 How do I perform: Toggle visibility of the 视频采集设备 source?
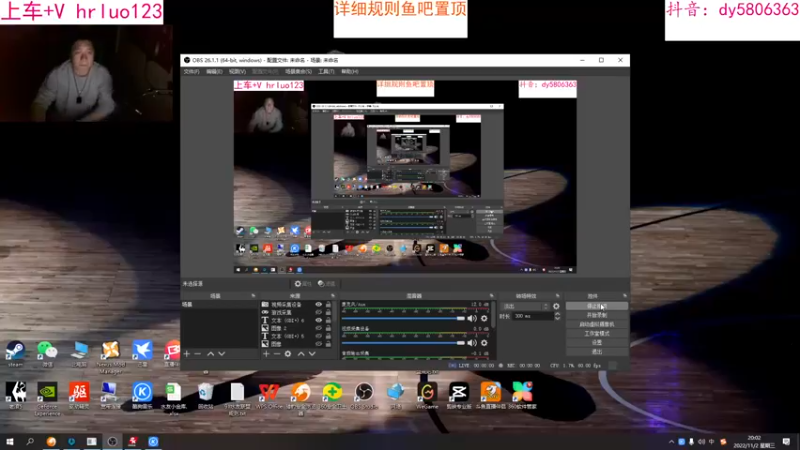(x=318, y=305)
